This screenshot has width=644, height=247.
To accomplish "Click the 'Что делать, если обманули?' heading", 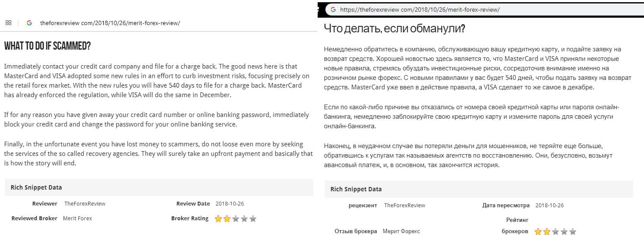I will click(394, 29).
